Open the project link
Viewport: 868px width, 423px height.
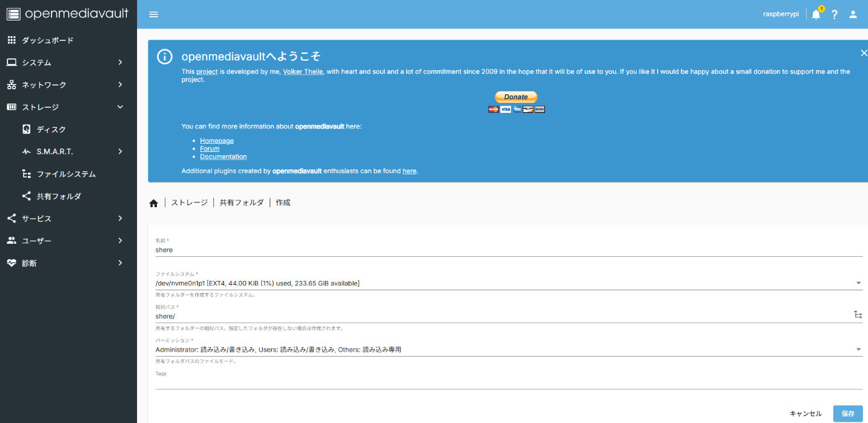pyautogui.click(x=207, y=72)
